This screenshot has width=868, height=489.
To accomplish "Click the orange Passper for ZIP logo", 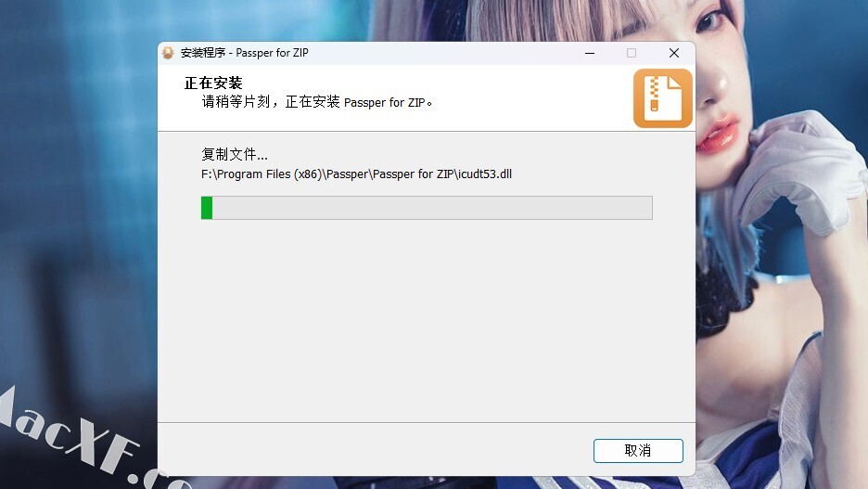I will point(663,98).
